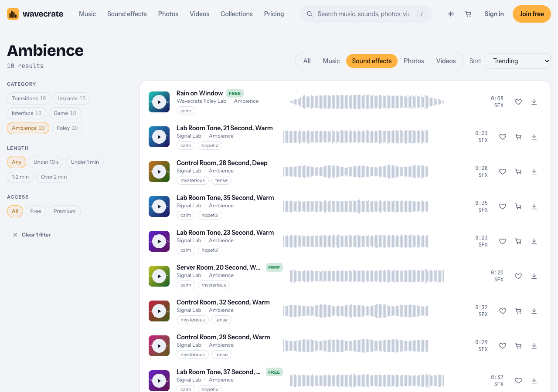
Task: Like Control Room, 28 Second, Deep
Action: point(503,172)
